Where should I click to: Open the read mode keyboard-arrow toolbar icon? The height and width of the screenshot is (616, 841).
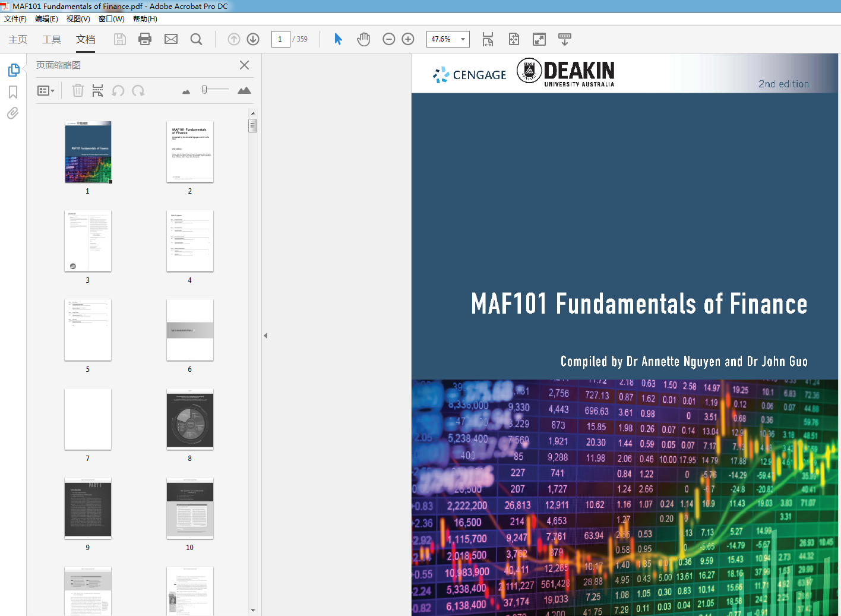[x=565, y=39]
